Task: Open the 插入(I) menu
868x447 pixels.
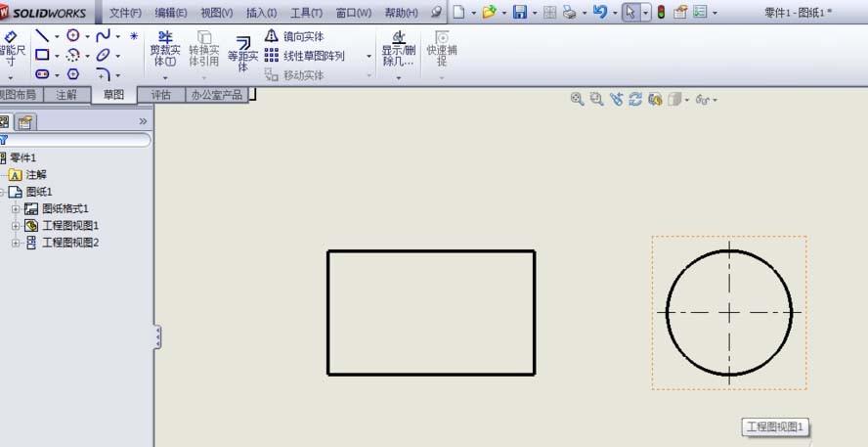Action: click(262, 13)
